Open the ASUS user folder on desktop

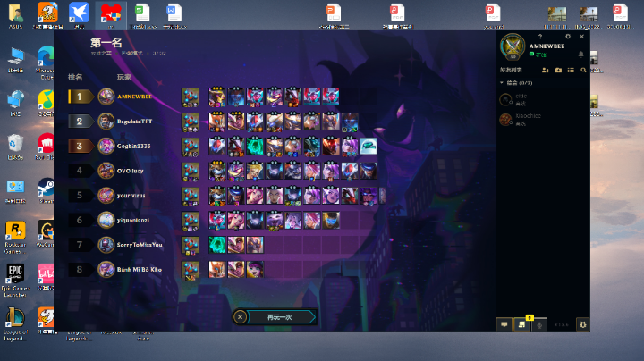point(15,16)
